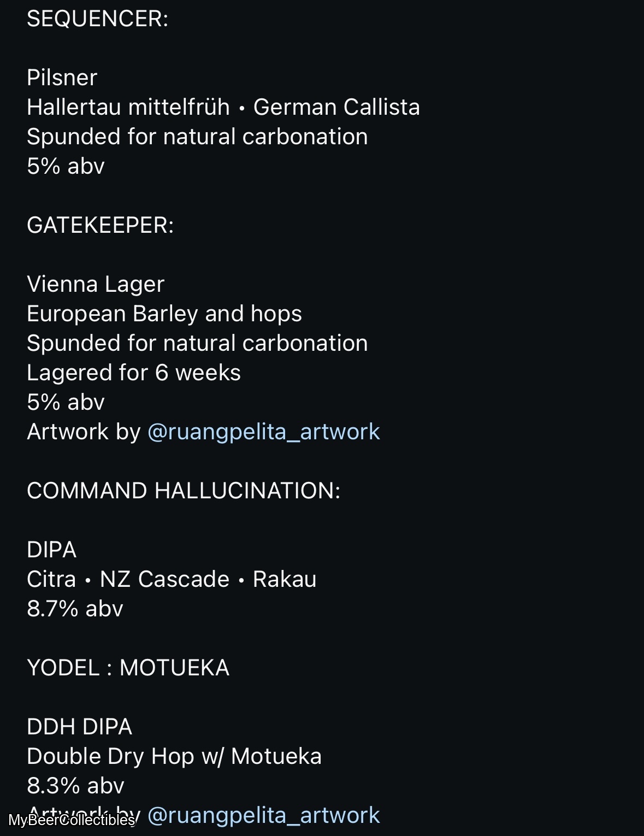Click the European Barley and hops line
The width and height of the screenshot is (644, 836).
pyautogui.click(x=164, y=314)
